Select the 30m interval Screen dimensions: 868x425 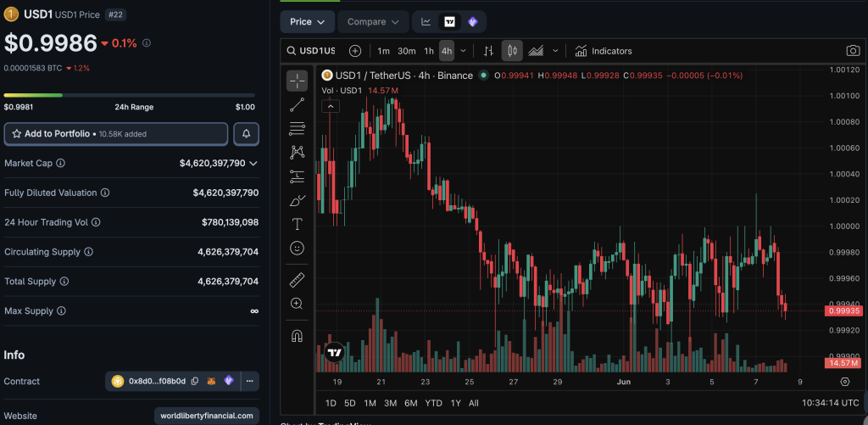(x=406, y=51)
